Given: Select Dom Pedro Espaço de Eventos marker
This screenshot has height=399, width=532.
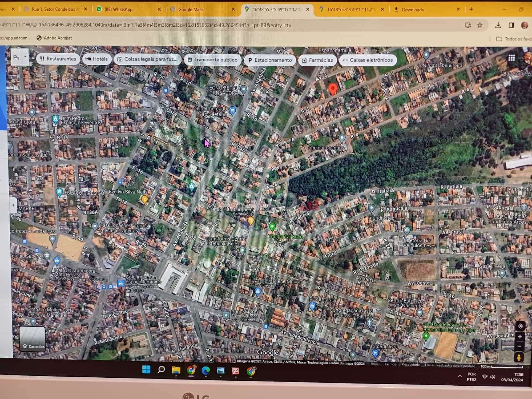Looking at the screenshot, I should [55, 119].
